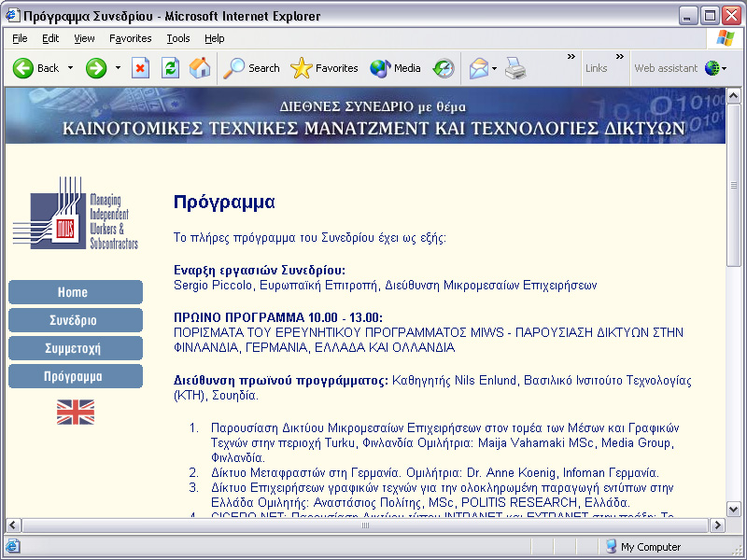Open the Edit menu
Viewport: 747px width, 560px height.
(50, 38)
